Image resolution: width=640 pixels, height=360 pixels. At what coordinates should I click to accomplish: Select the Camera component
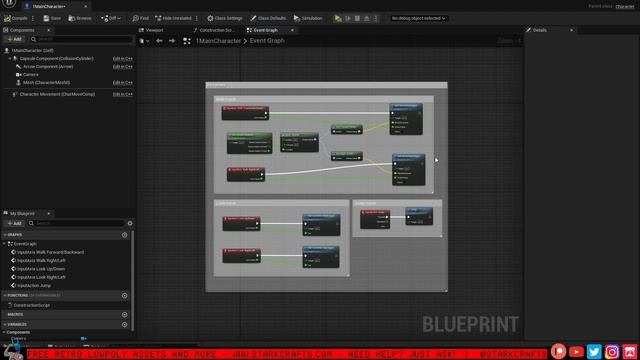(31, 75)
